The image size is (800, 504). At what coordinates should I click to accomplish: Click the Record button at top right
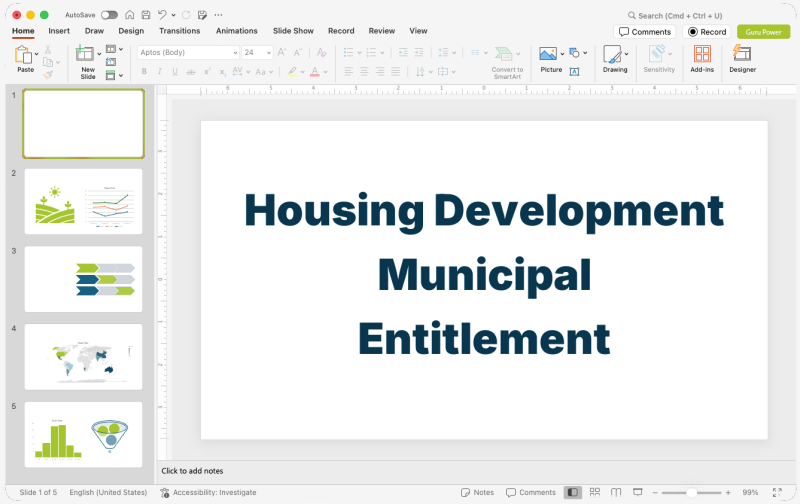[707, 32]
